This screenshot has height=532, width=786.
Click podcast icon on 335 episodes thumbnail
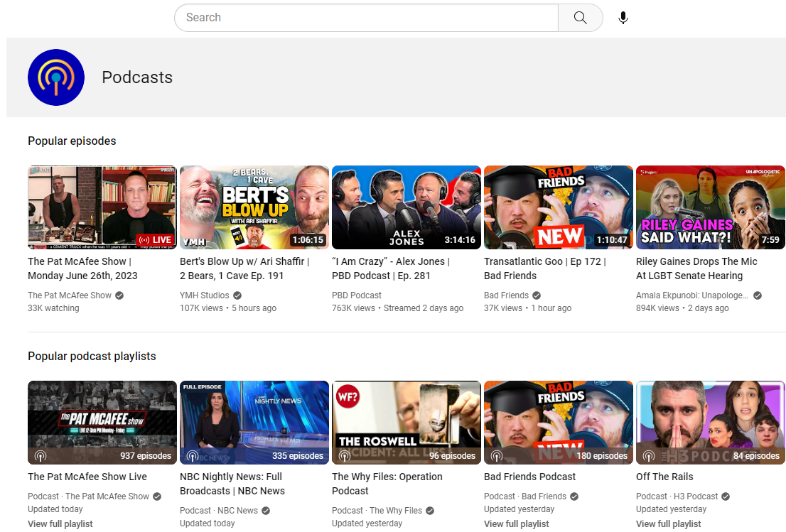193,456
